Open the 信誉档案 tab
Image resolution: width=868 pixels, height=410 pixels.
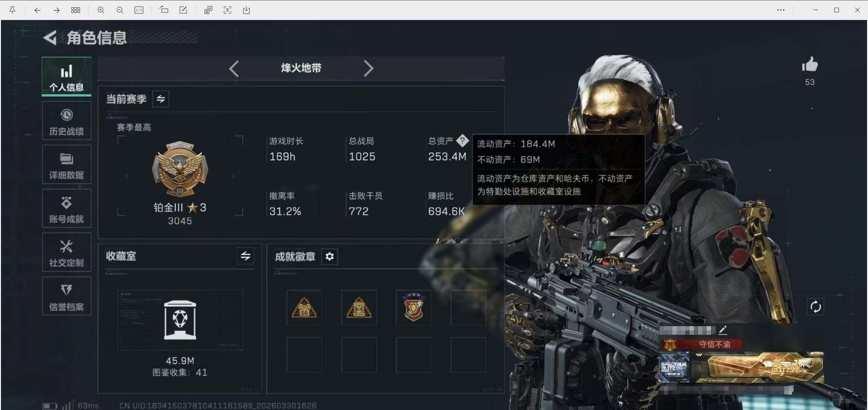67,296
